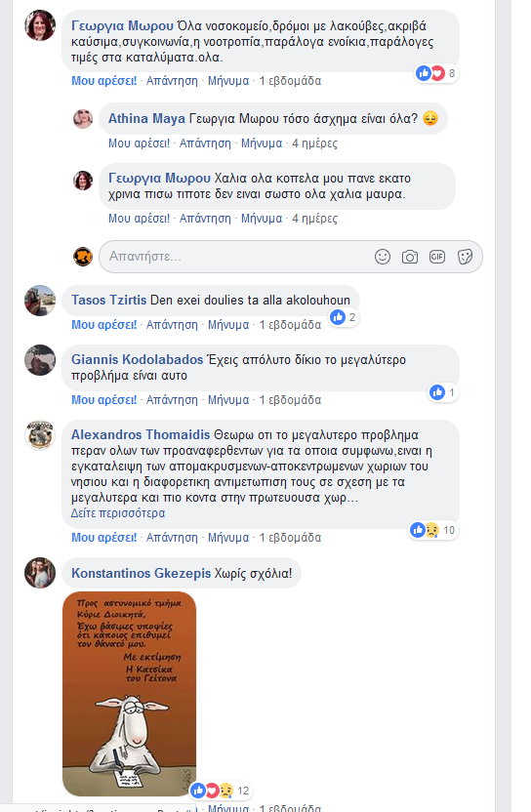Attach a photo via camera icon
Image resolution: width=531 pixels, height=812 pixels.
[x=410, y=257]
